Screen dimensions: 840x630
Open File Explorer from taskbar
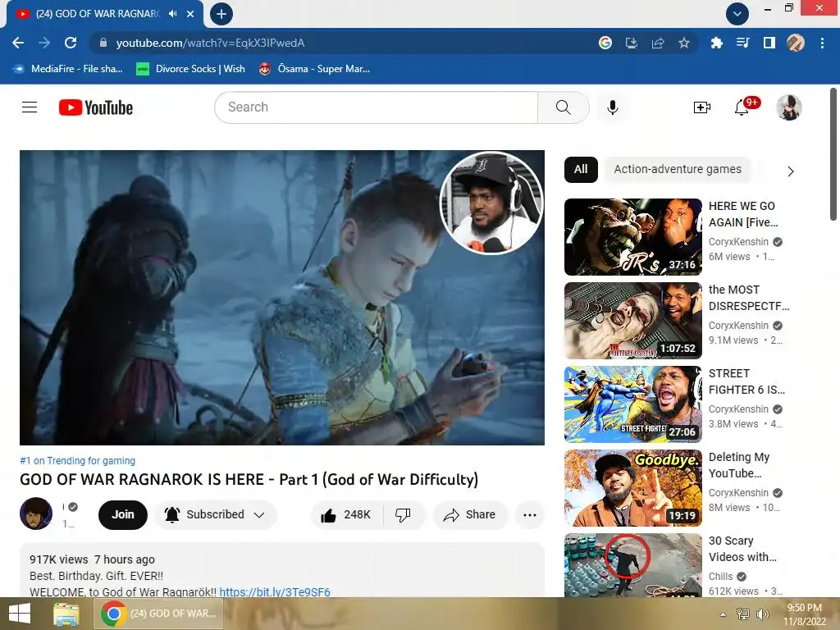click(66, 614)
